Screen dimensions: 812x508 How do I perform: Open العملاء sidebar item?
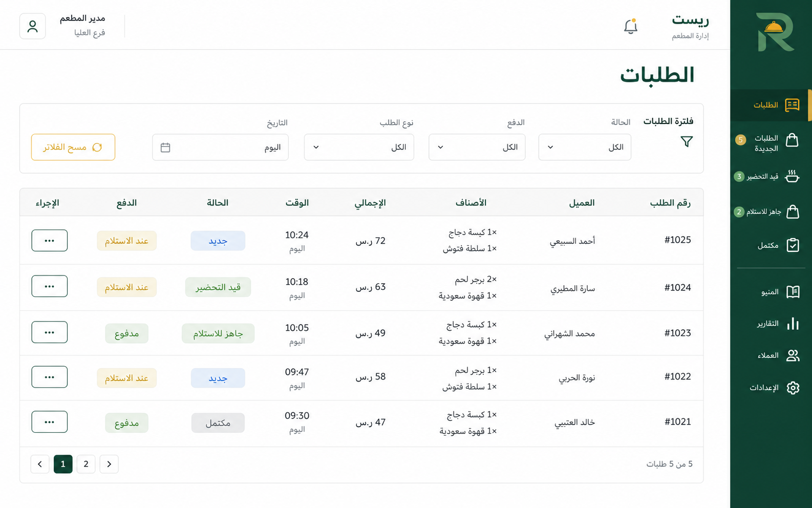tap(771, 355)
